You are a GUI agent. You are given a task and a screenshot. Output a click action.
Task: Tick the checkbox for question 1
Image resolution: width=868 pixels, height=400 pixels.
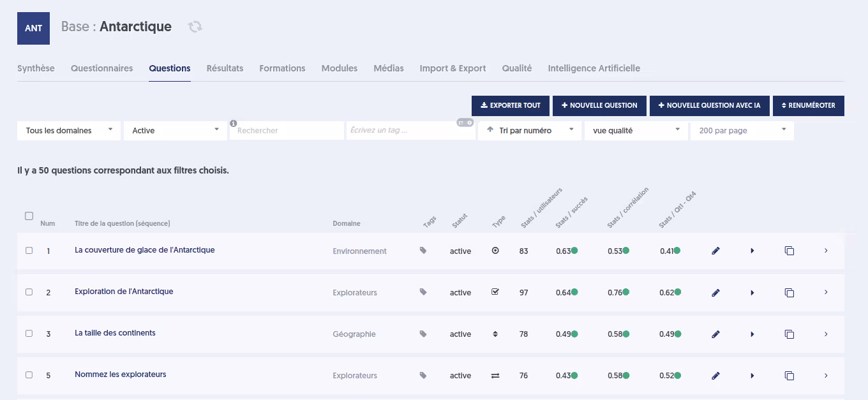coord(29,251)
